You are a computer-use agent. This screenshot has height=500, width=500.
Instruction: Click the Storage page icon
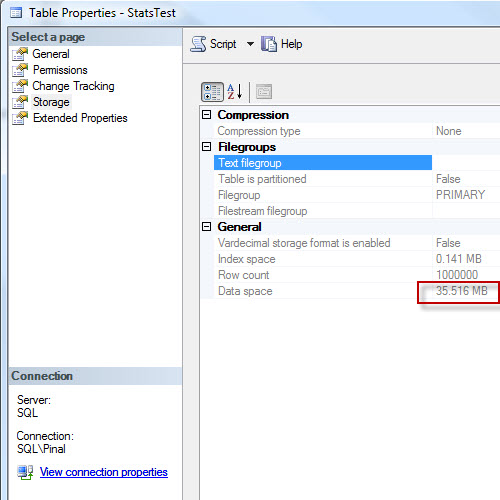click(20, 102)
